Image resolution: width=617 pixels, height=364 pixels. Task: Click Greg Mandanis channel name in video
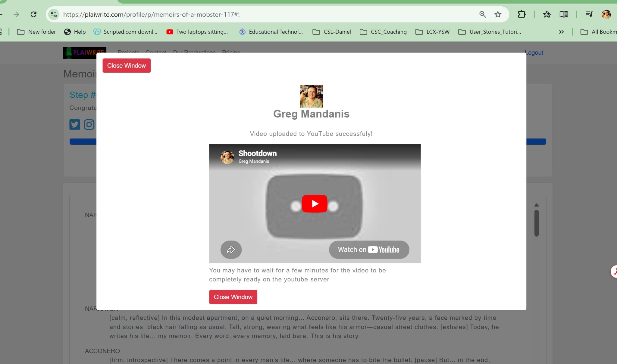click(x=254, y=161)
